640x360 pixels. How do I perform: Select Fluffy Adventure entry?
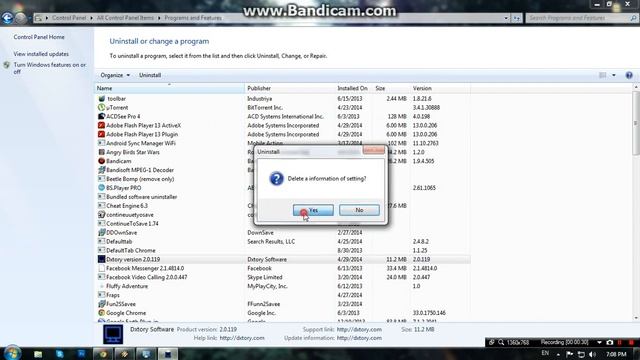click(127, 286)
